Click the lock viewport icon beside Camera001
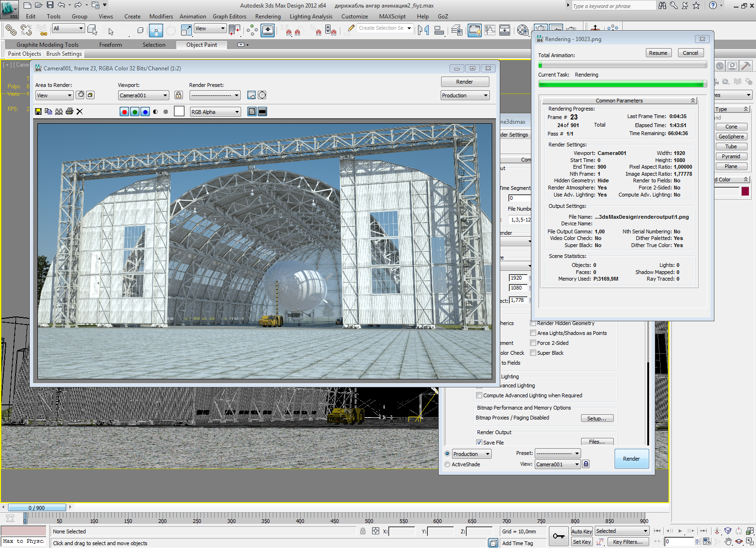This screenshot has height=548, width=756. click(178, 95)
